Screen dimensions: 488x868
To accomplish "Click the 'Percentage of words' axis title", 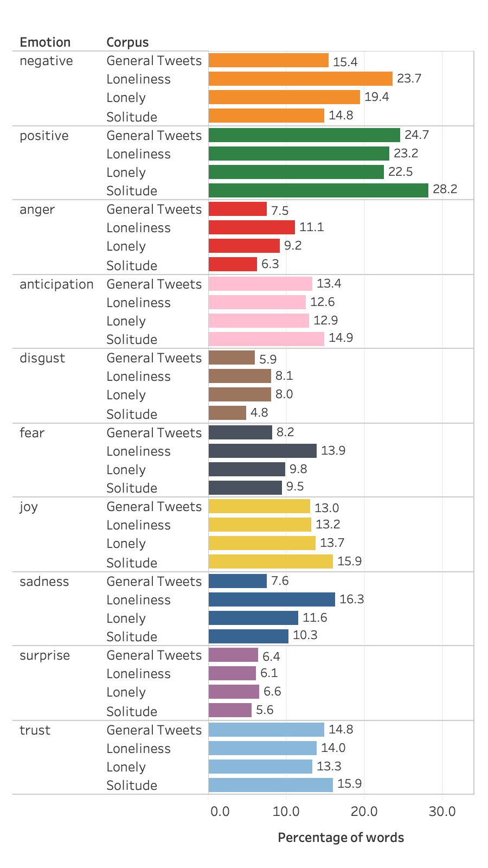I will [x=341, y=838].
